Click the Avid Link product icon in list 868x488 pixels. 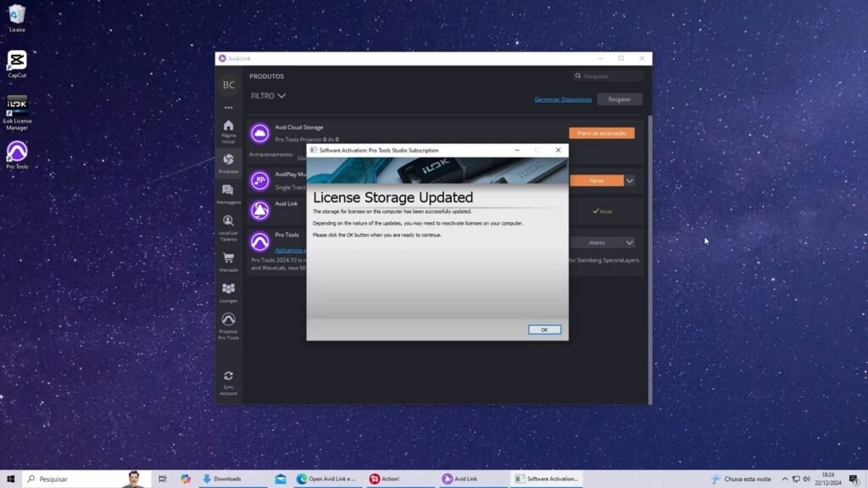(x=259, y=210)
